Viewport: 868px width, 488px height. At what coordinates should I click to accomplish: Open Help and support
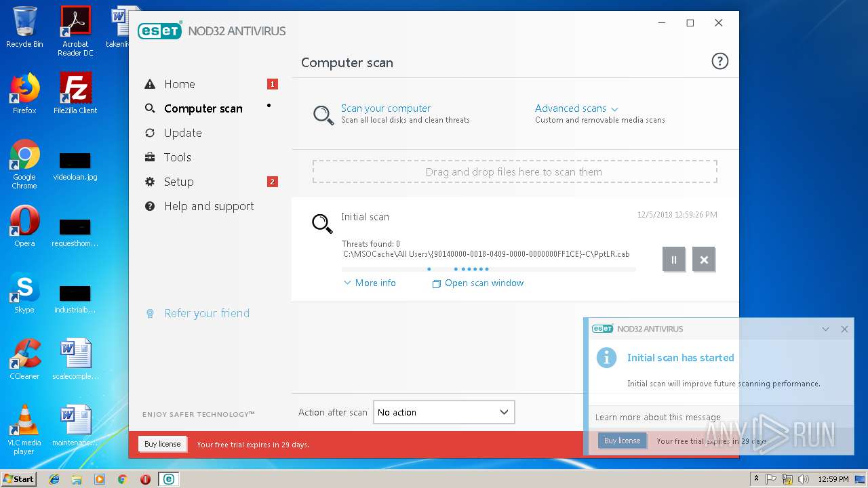(209, 206)
